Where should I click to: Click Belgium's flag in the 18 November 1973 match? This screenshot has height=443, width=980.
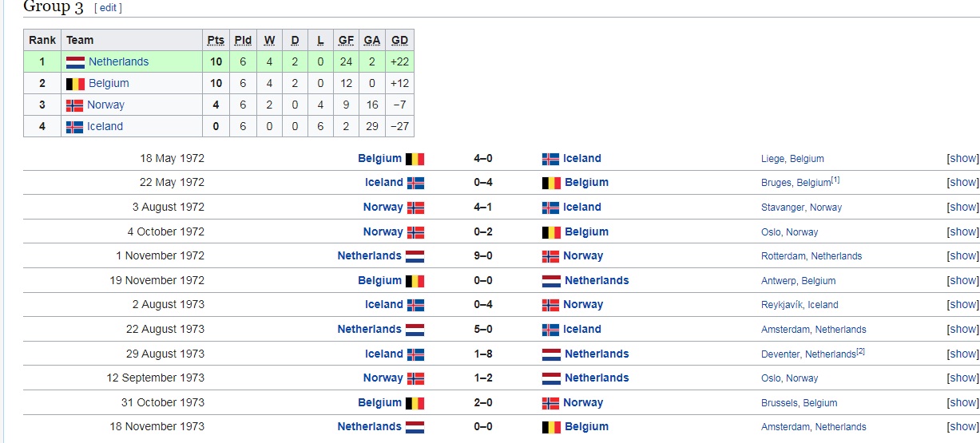551,427
